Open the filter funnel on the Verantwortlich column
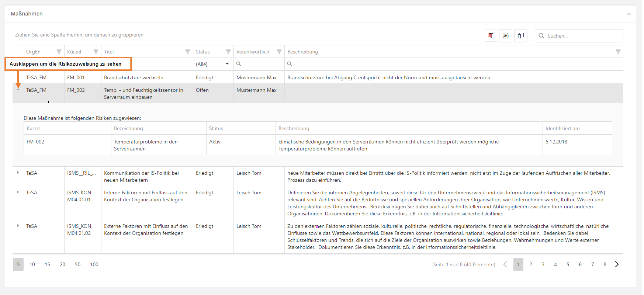Image resolution: width=644 pixels, height=295 pixels. click(279, 52)
